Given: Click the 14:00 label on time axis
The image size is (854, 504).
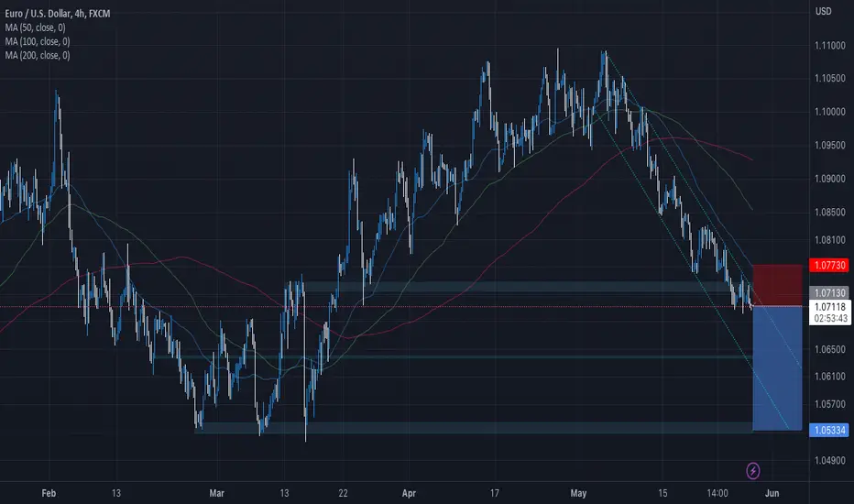Looking at the screenshot, I should (717, 493).
